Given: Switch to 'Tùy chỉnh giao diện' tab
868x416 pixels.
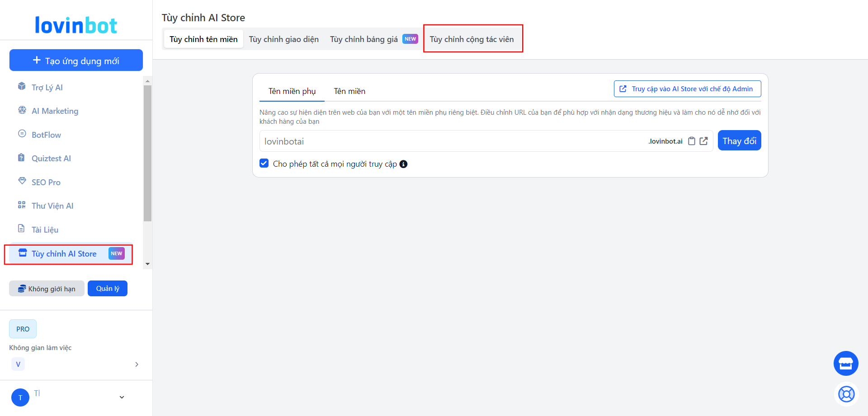Looking at the screenshot, I should [x=283, y=39].
